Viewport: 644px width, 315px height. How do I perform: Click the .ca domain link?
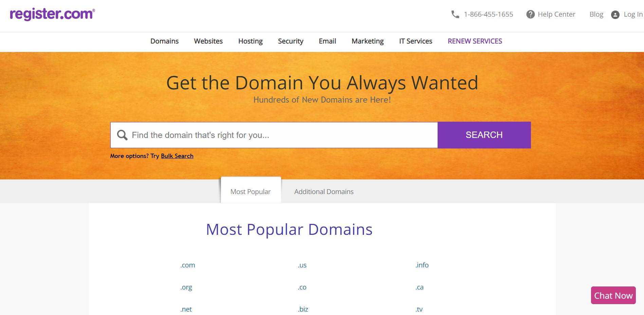(x=419, y=287)
